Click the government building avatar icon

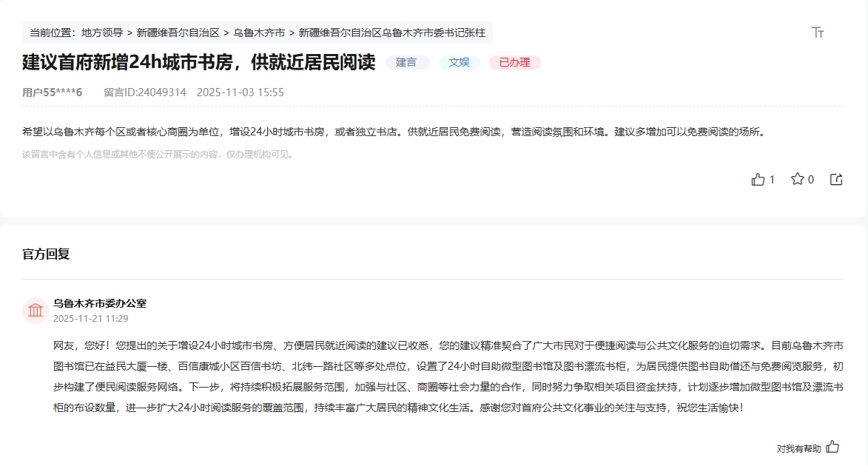point(36,311)
